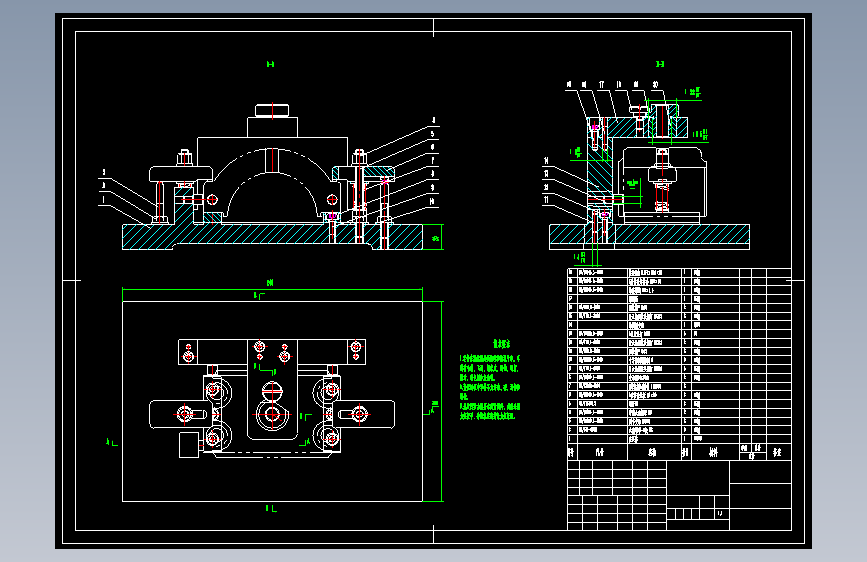Click the hatched base plate in the front view
Screen dimensions: 867x562
coord(272,237)
